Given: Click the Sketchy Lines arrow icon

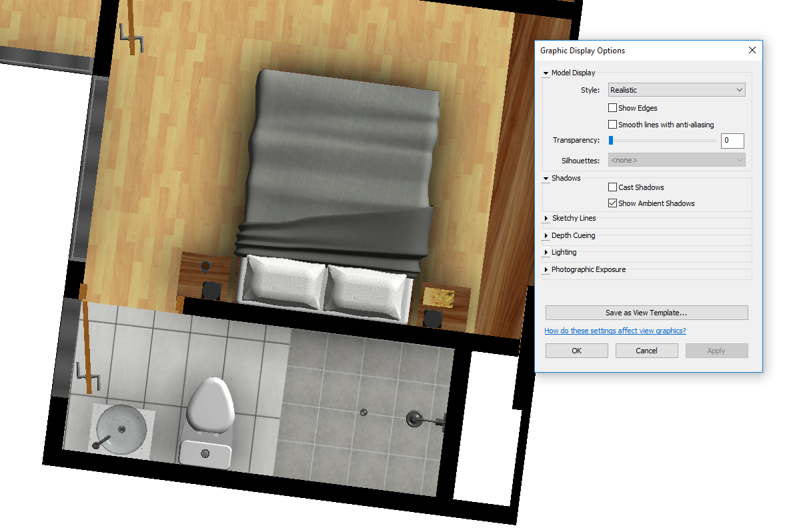Looking at the screenshot, I should point(545,218).
